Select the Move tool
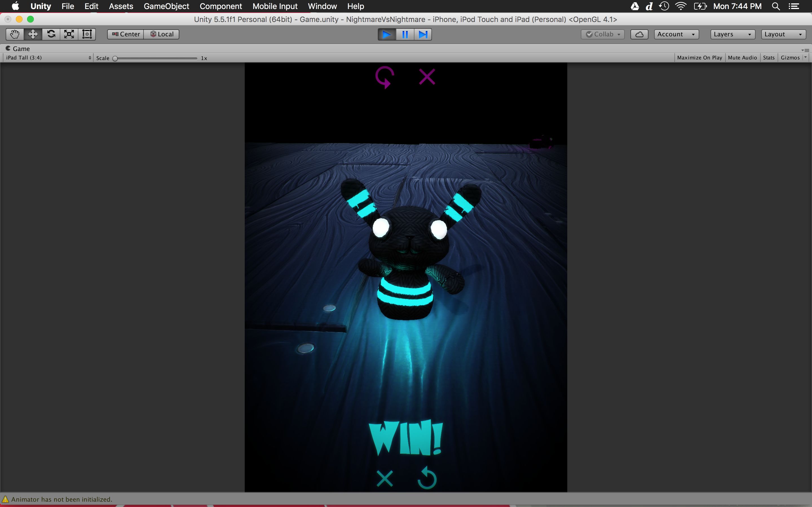Screen dimensions: 812x507 pos(33,34)
